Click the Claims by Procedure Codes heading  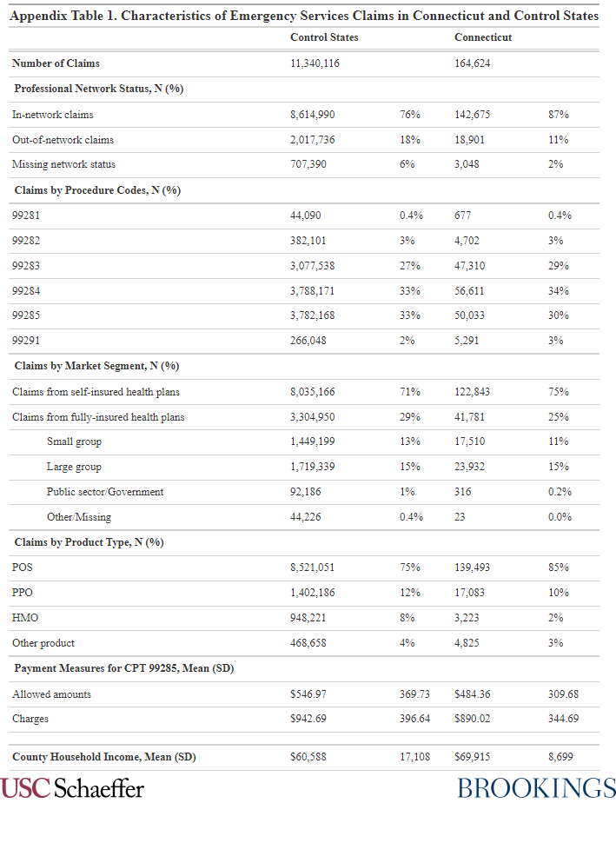point(96,190)
